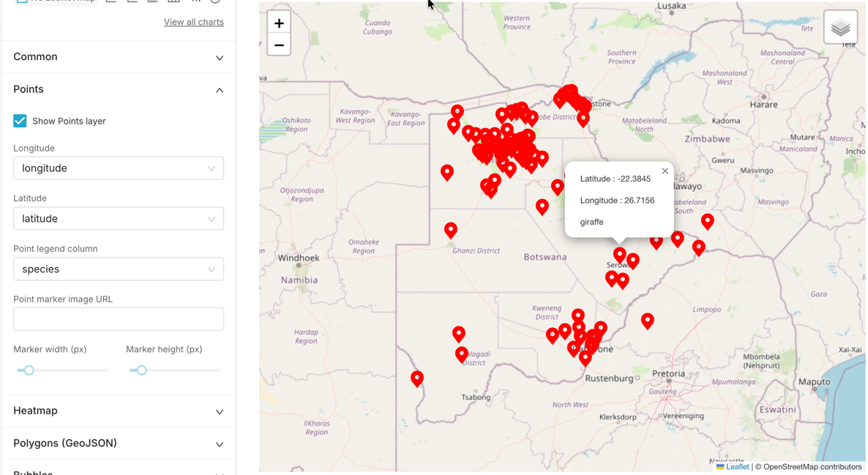Open the Longitude column dropdown
868x475 pixels.
coord(119,168)
